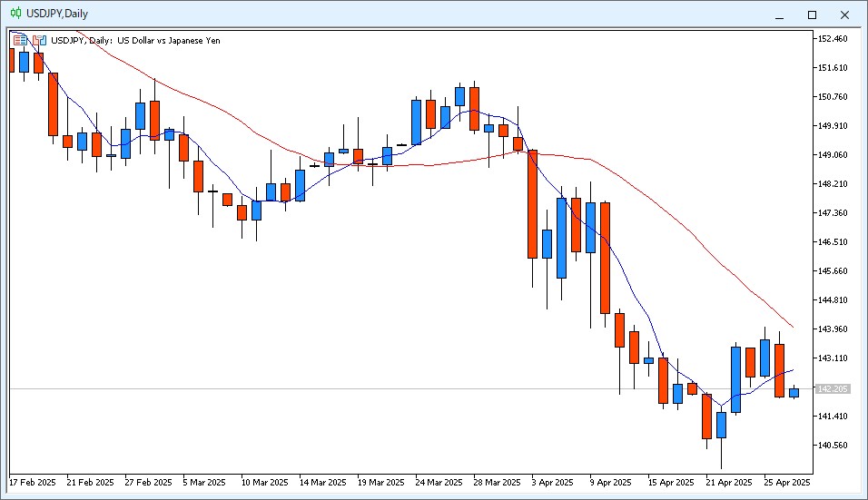Click the 10 Mar 2025 date label
868x500 pixels.
tap(264, 482)
